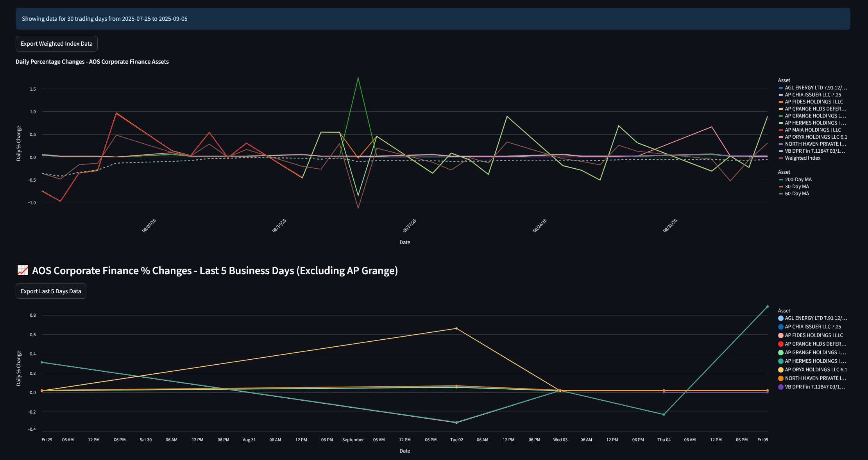868x460 pixels.
Task: Click the 08/17/25 date label on the top chart
Action: point(410,226)
